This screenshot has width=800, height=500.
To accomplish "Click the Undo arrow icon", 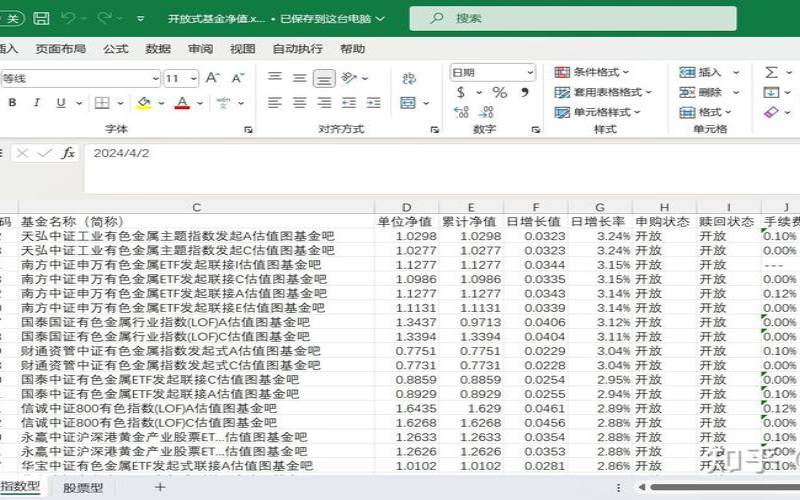I will point(68,18).
